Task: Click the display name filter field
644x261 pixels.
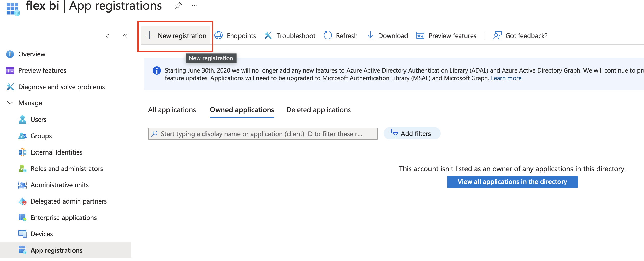Action: [263, 134]
